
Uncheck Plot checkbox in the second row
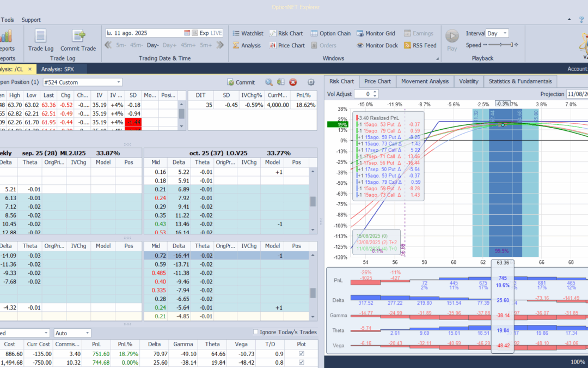pos(302,363)
